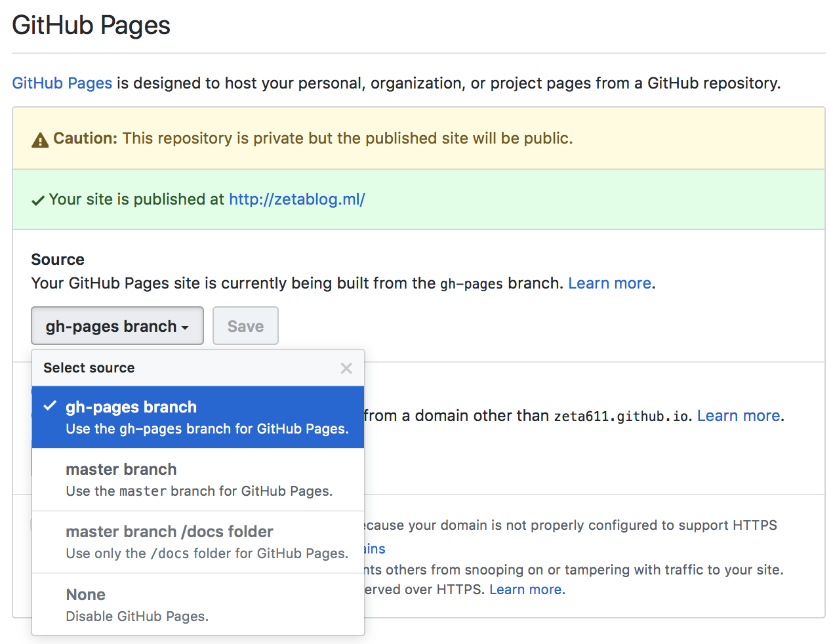Viewport: 833px width, 644px height.
Task: Visit the published site http://zetablog.ml/ link
Action: [x=297, y=199]
